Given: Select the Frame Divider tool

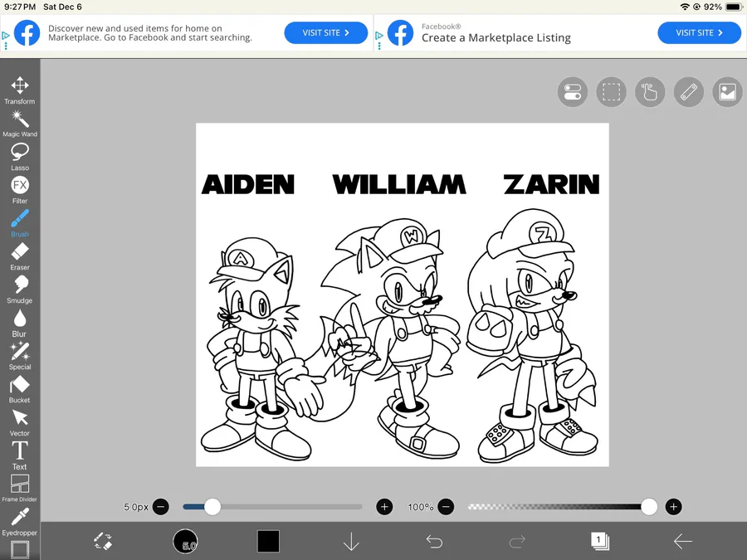Looking at the screenshot, I should 20,489.
